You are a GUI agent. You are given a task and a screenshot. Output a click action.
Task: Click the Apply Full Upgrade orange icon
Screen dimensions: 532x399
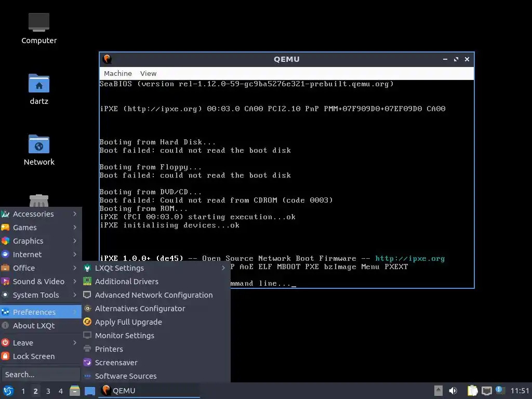coord(87,322)
